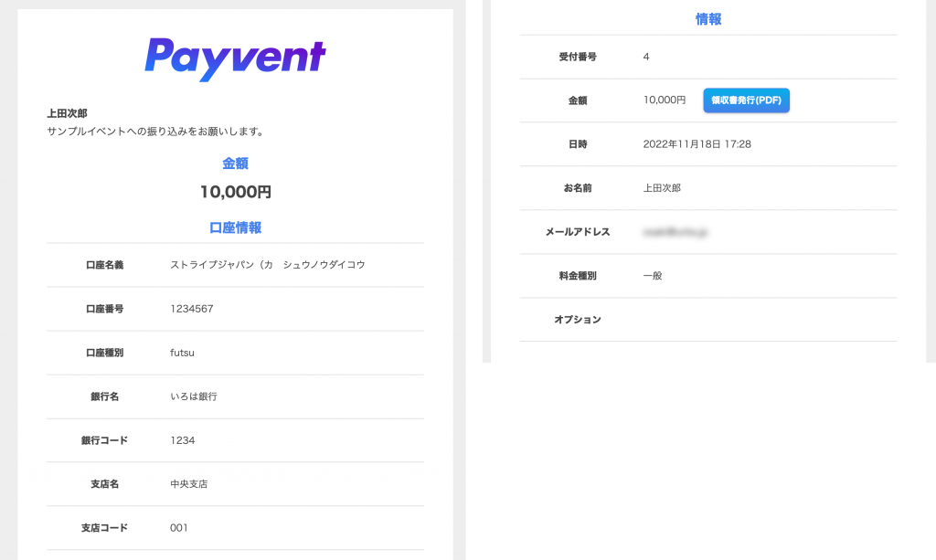Click the 口座名義 label
The height and width of the screenshot is (560, 936).
(x=104, y=265)
